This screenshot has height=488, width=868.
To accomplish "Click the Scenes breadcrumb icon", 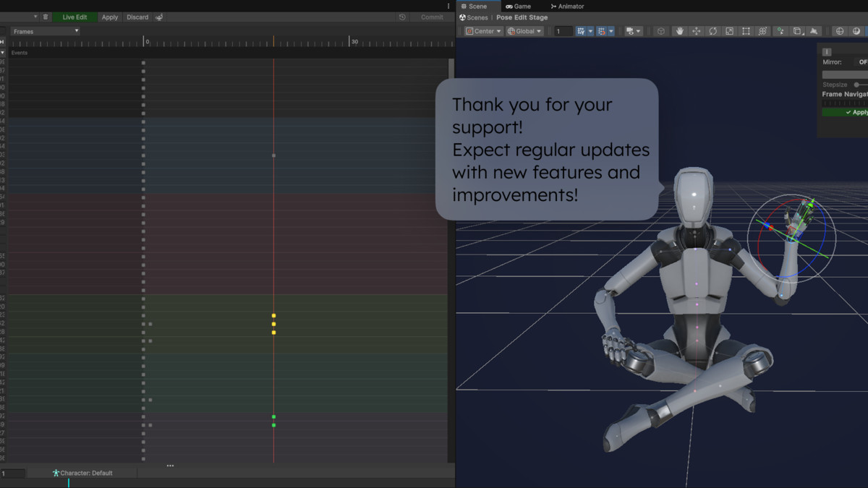I will click(463, 17).
